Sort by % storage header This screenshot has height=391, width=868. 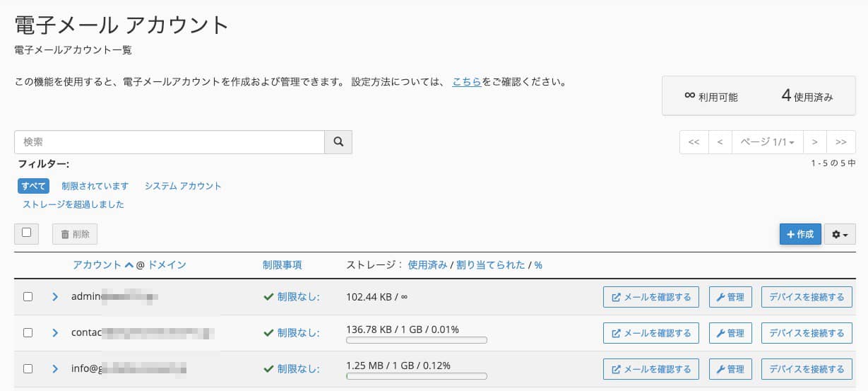pos(538,265)
